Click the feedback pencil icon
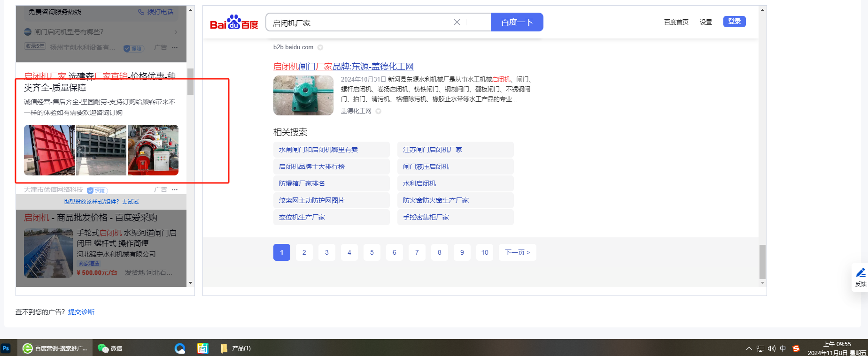The height and width of the screenshot is (356, 868). (860, 273)
